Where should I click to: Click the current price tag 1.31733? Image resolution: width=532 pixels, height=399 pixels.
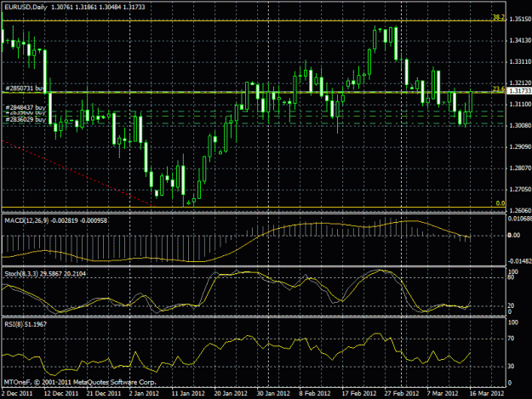(520, 91)
